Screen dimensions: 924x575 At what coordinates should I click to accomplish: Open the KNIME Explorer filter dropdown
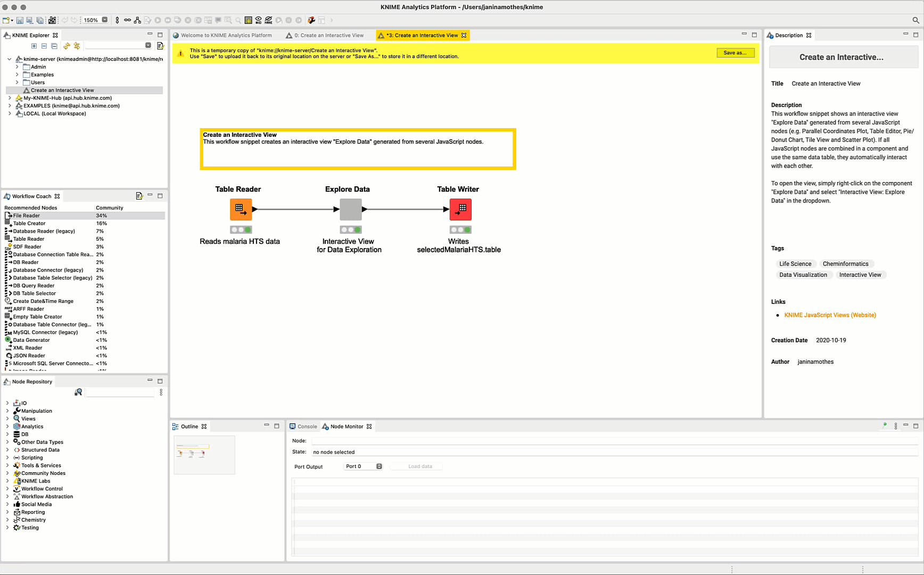[x=148, y=46]
